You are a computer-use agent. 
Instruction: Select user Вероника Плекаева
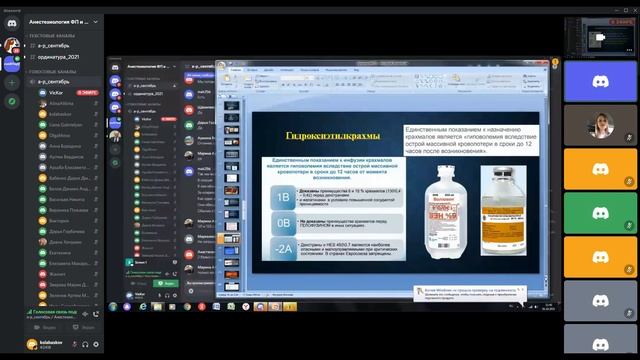tap(69, 210)
